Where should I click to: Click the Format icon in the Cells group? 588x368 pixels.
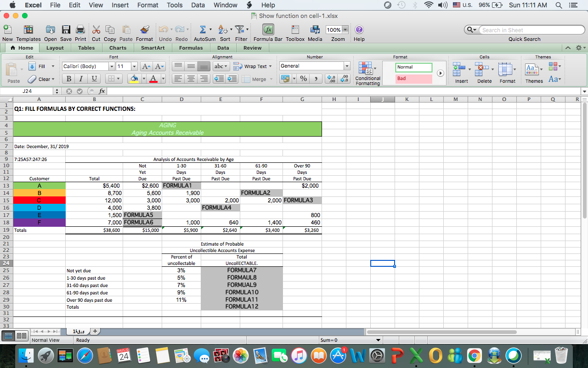(x=505, y=69)
